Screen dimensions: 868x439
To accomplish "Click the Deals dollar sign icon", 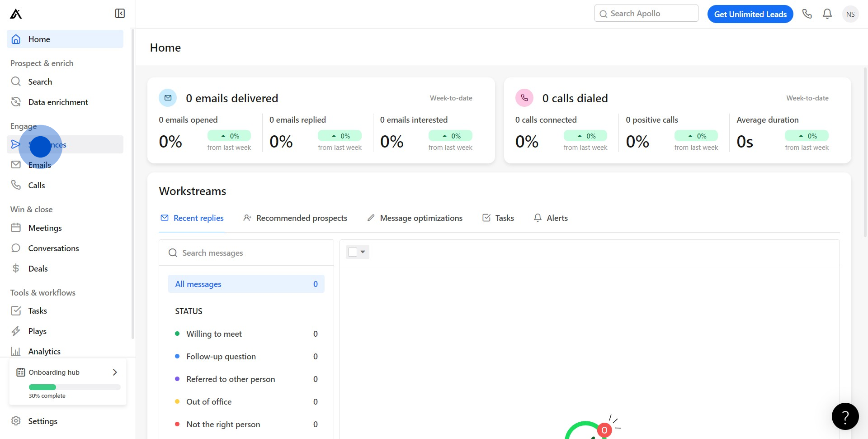I will click(16, 268).
